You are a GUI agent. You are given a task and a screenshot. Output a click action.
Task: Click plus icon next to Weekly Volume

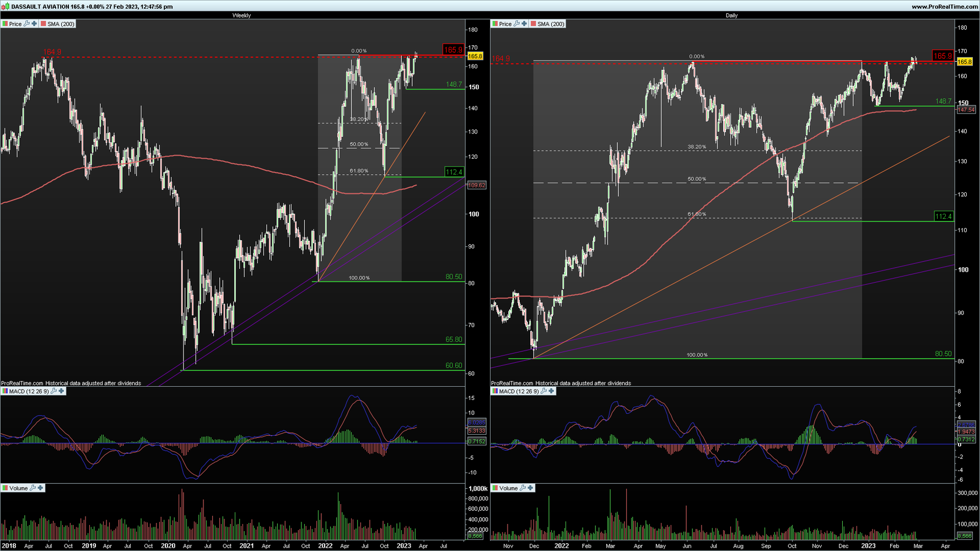[40, 488]
